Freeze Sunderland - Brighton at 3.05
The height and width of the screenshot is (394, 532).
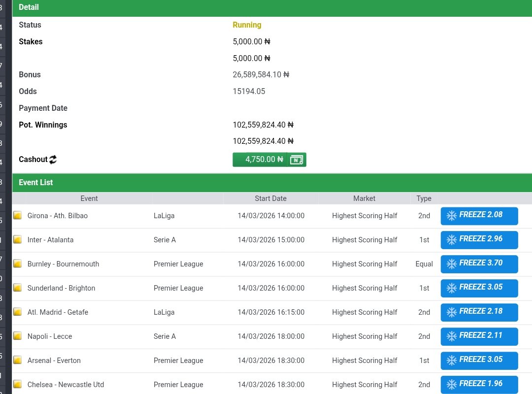[x=479, y=288]
